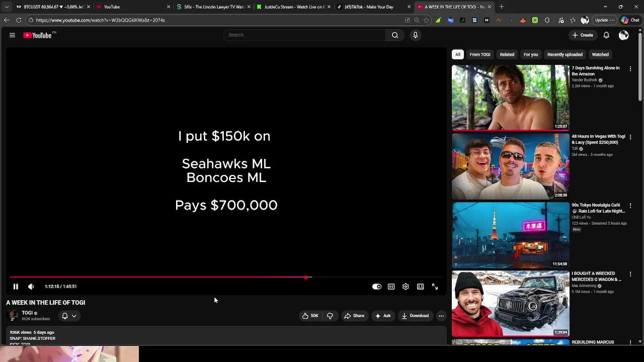Open options for Rebuilding Marcus video
This screenshot has width=644, height=362.
click(x=630, y=342)
